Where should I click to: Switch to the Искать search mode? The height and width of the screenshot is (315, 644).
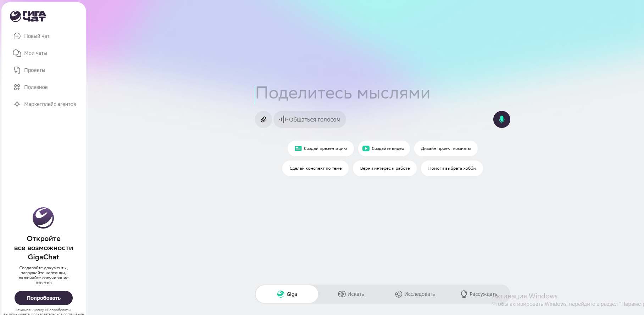(351, 294)
